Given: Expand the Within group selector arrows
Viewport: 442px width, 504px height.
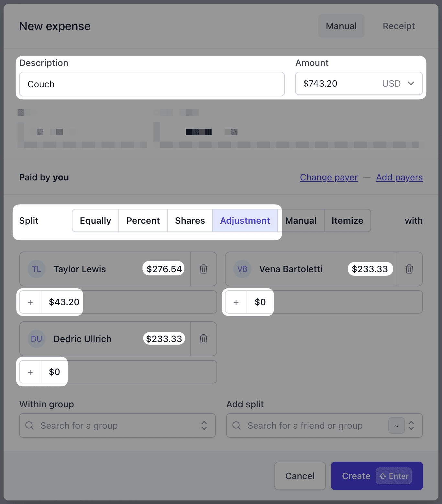Looking at the screenshot, I should pyautogui.click(x=204, y=425).
